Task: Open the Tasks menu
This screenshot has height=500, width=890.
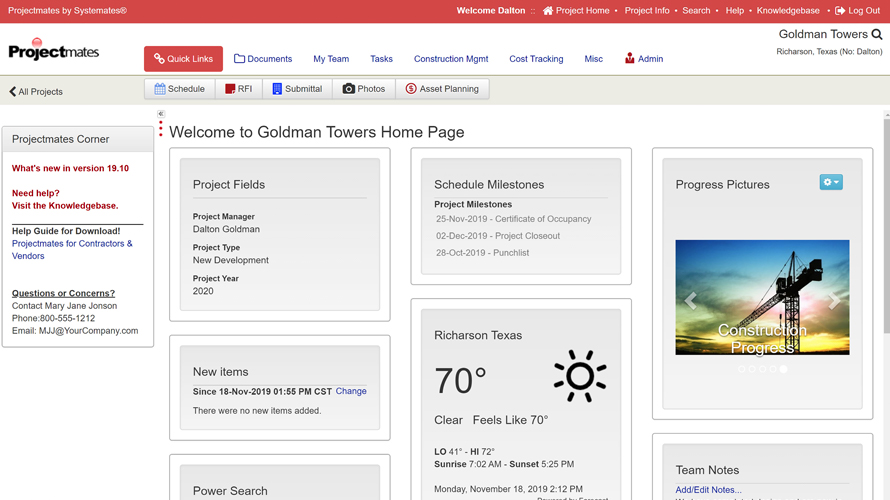Action: [x=381, y=58]
